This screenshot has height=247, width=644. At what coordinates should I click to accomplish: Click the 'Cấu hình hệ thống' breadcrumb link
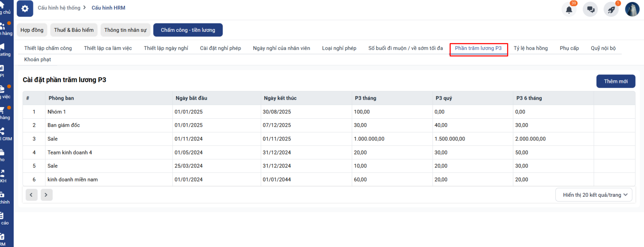coord(59,8)
